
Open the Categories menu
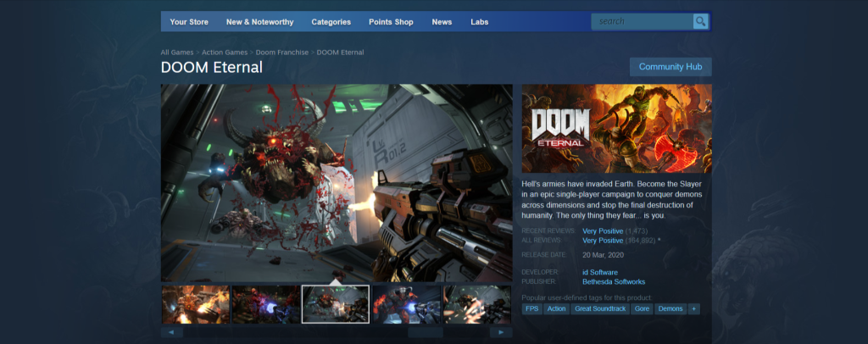331,22
